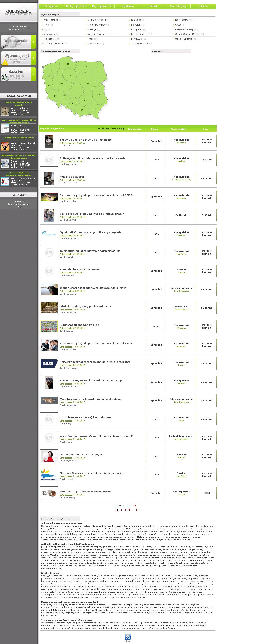Click the RSS feed icon at page bottom

click(128, 636)
